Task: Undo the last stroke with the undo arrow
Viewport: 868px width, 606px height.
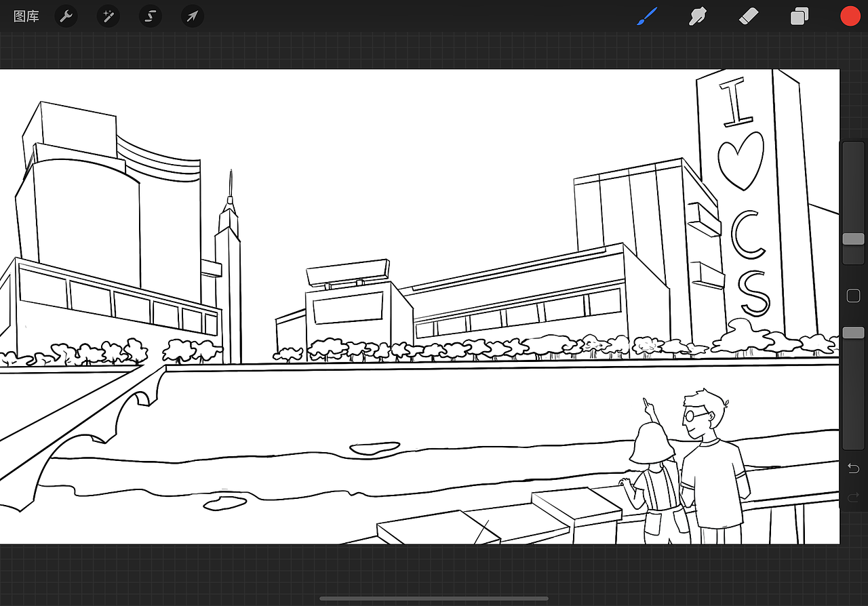Action: (x=854, y=468)
